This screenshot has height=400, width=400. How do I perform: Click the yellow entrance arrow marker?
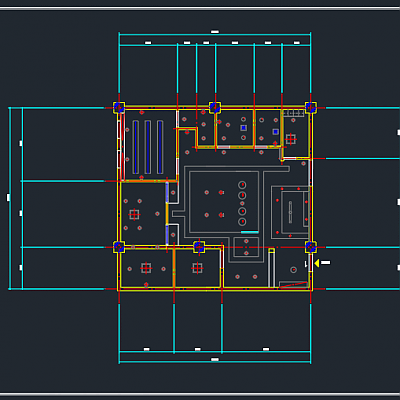click(317, 263)
